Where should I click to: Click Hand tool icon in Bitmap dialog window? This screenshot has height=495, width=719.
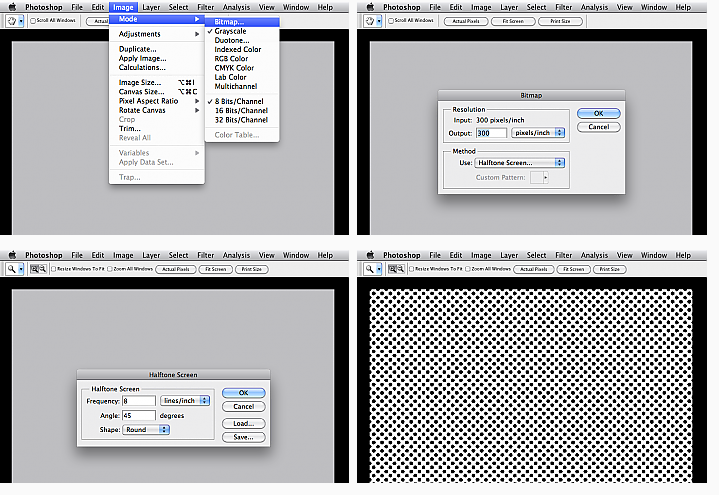click(x=369, y=21)
